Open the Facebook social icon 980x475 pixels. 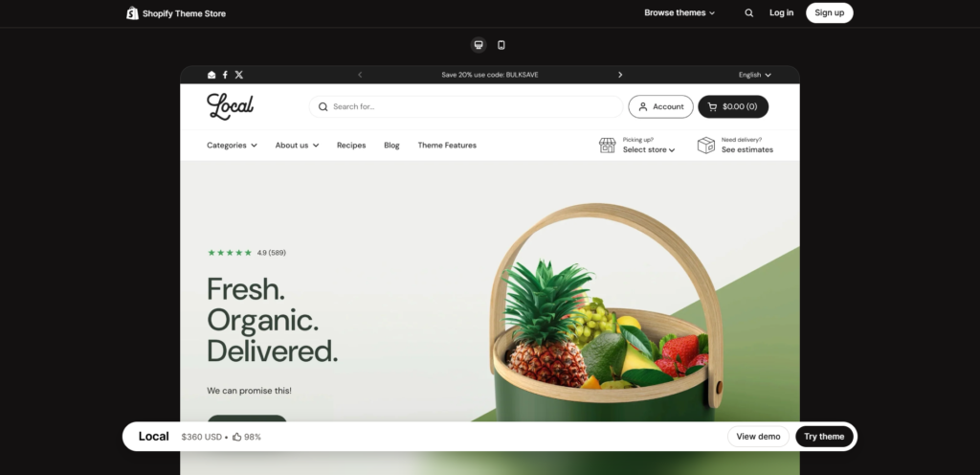click(x=225, y=75)
